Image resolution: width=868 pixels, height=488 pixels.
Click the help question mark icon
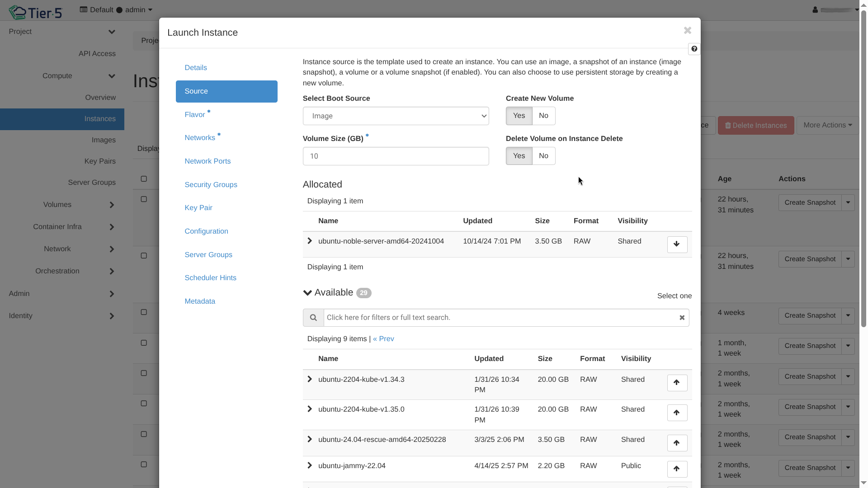point(694,49)
